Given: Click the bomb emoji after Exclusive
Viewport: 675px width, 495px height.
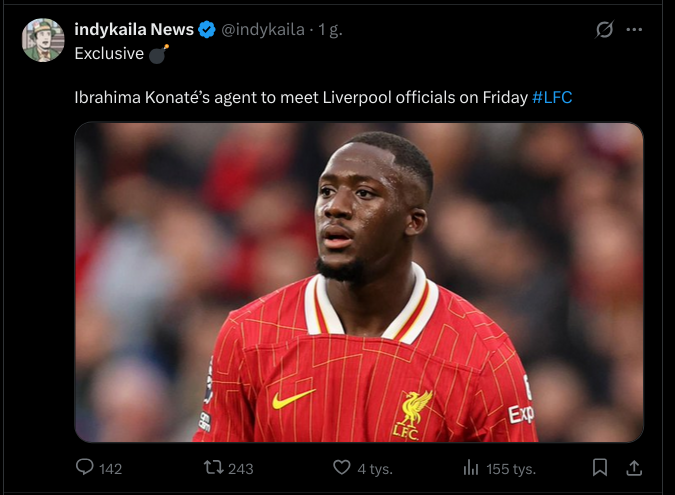Looking at the screenshot, I should point(158,53).
